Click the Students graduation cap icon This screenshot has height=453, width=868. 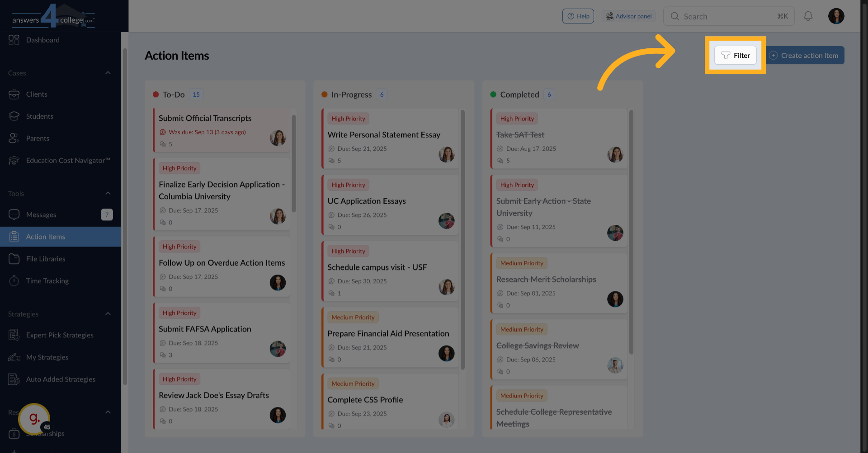tap(14, 117)
